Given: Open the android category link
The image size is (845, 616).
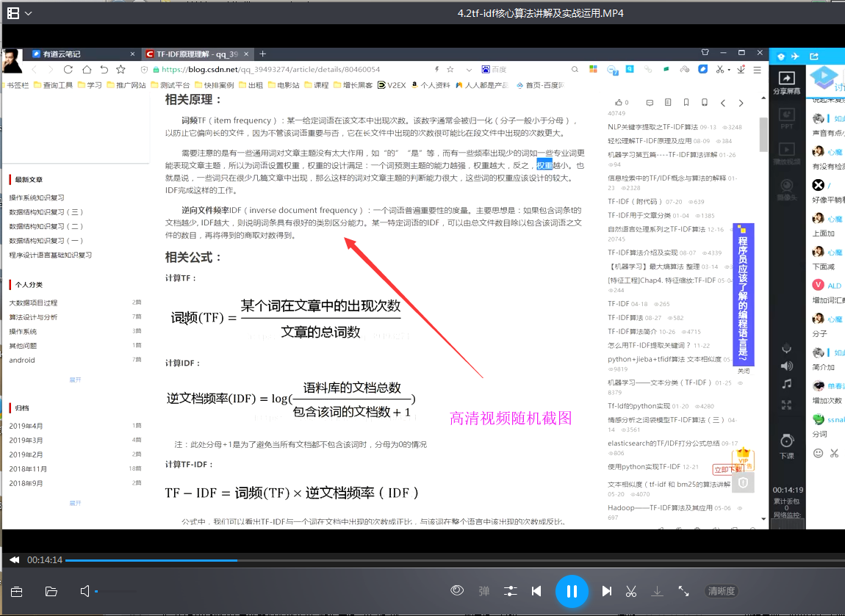Looking at the screenshot, I should (22, 360).
